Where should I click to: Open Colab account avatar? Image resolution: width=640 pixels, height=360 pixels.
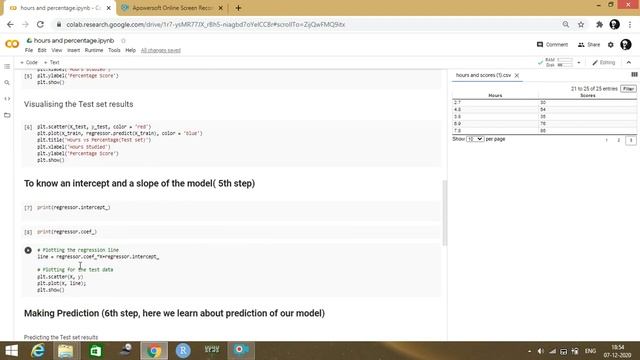[x=626, y=44]
